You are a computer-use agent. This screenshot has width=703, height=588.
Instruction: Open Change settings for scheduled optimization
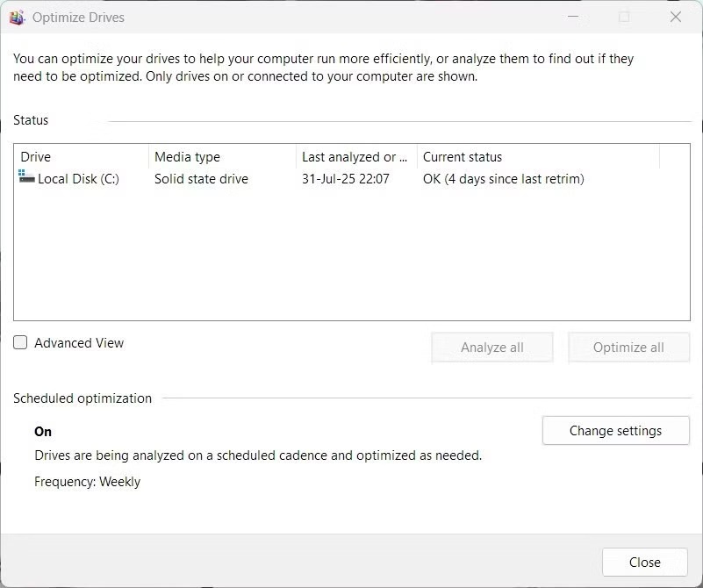[615, 431]
